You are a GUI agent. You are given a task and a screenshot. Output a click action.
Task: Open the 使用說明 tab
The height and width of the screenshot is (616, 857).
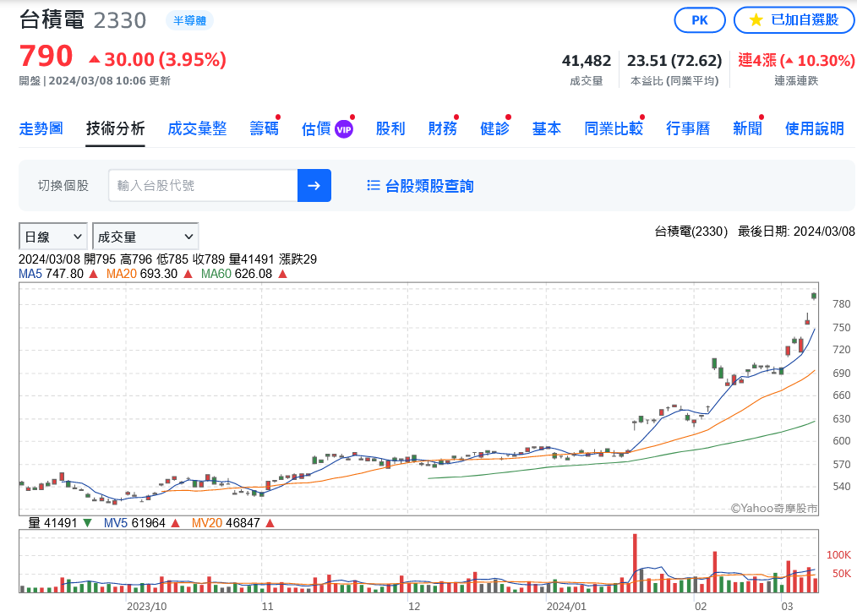[x=815, y=129]
